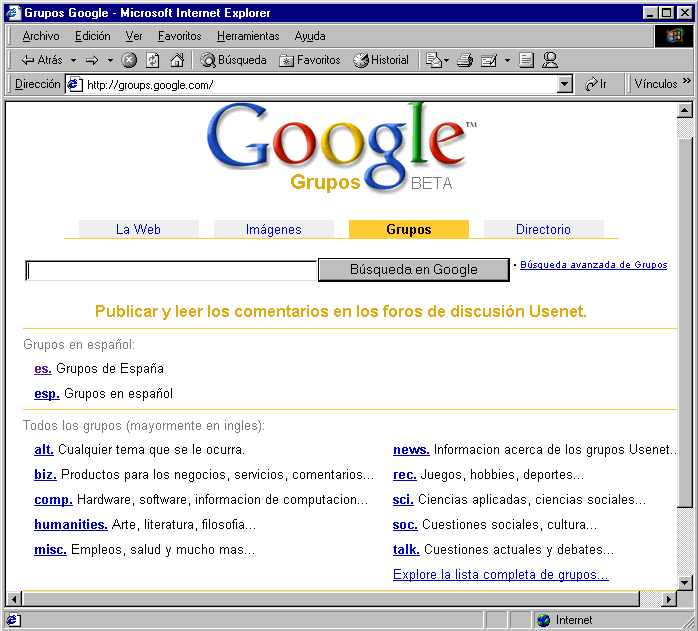Open the Forward history dropdown arrow
The height and width of the screenshot is (631, 698).
pyautogui.click(x=110, y=60)
